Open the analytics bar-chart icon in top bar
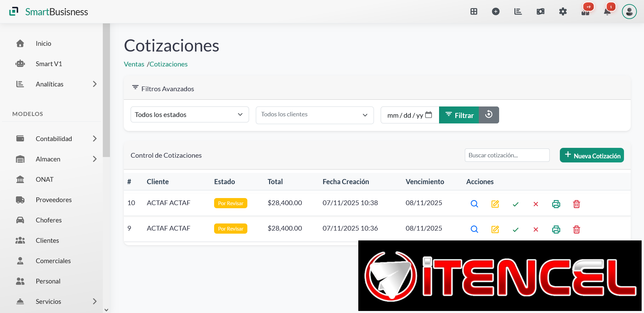644x313 pixels. tap(518, 11)
